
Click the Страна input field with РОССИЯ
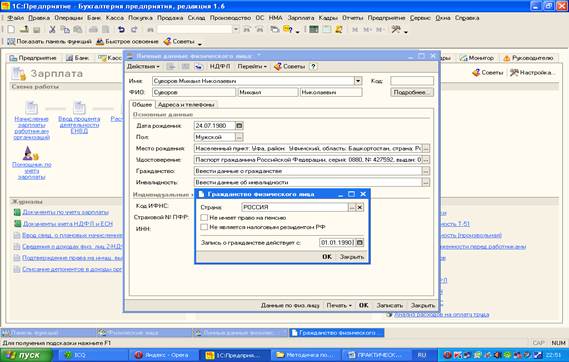(x=295, y=207)
